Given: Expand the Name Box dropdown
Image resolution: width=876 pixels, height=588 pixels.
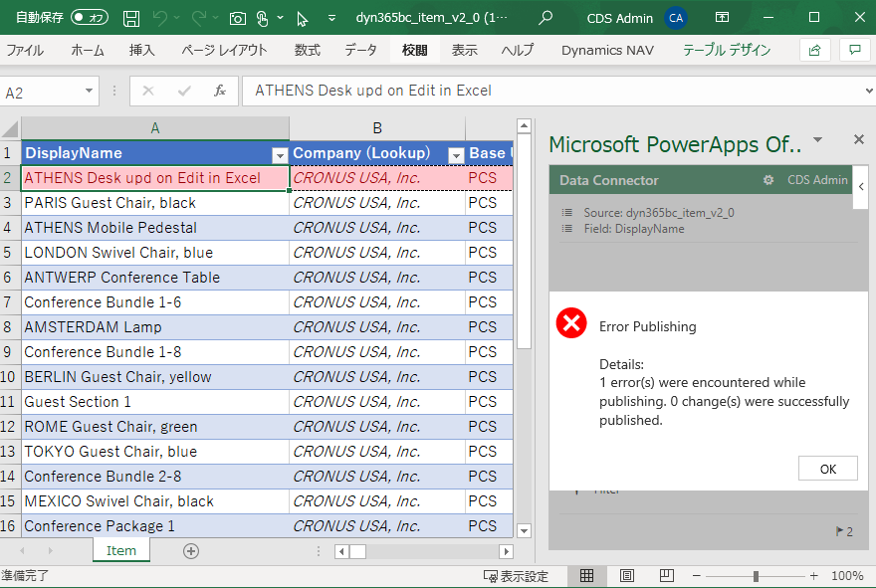Looking at the screenshot, I should point(89,92).
